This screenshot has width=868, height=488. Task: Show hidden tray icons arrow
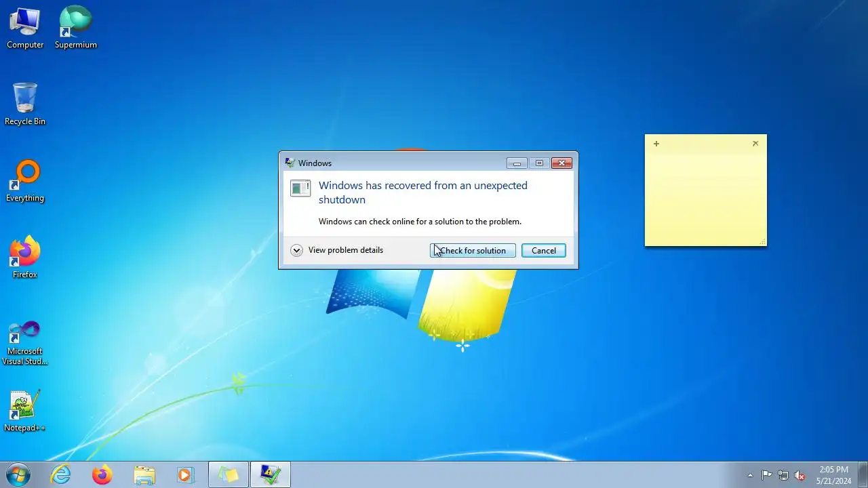pyautogui.click(x=750, y=475)
